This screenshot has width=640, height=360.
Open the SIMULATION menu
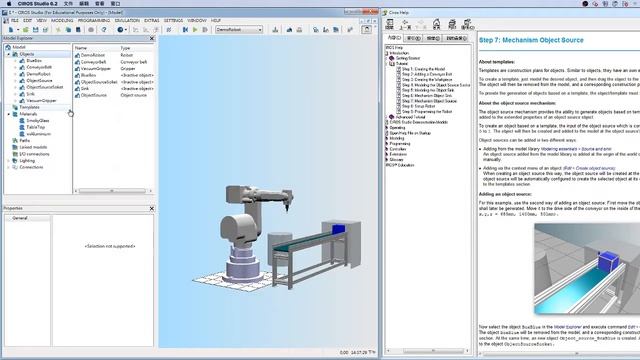[127, 20]
